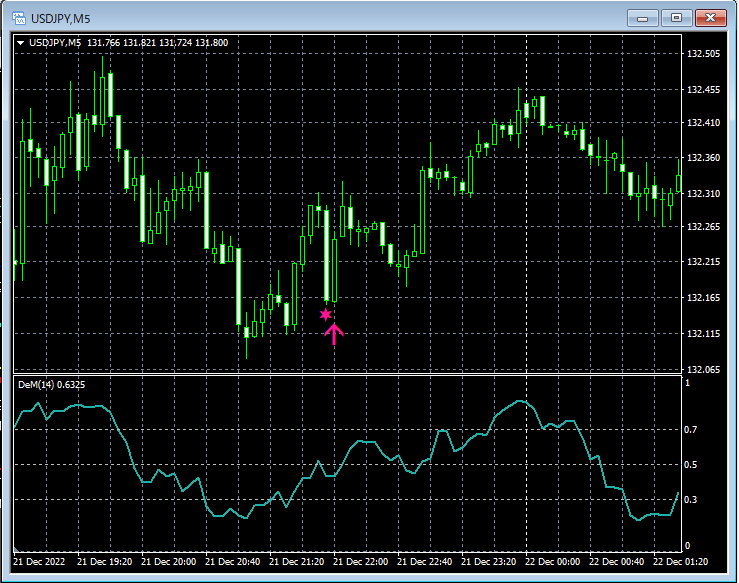Click the 132.265 price scale label
Viewport: 739px width, 583px height.
[x=704, y=227]
